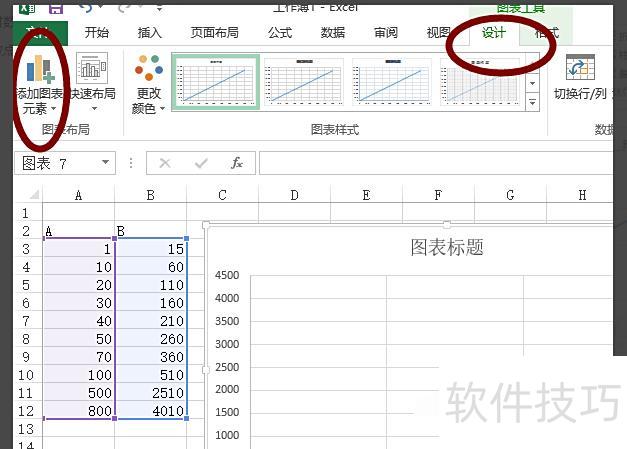Click the chart title 图表标题
The image size is (627, 449).
click(x=447, y=247)
